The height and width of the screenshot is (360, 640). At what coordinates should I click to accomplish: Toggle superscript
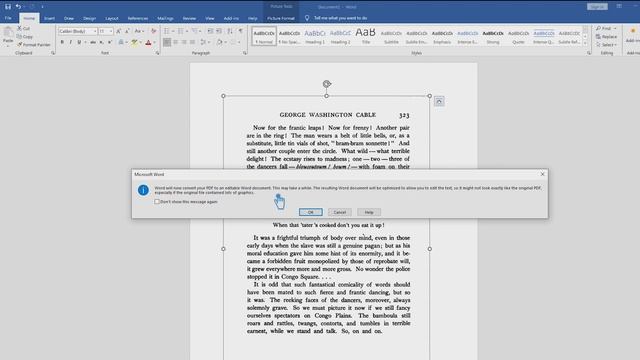[x=110, y=42]
